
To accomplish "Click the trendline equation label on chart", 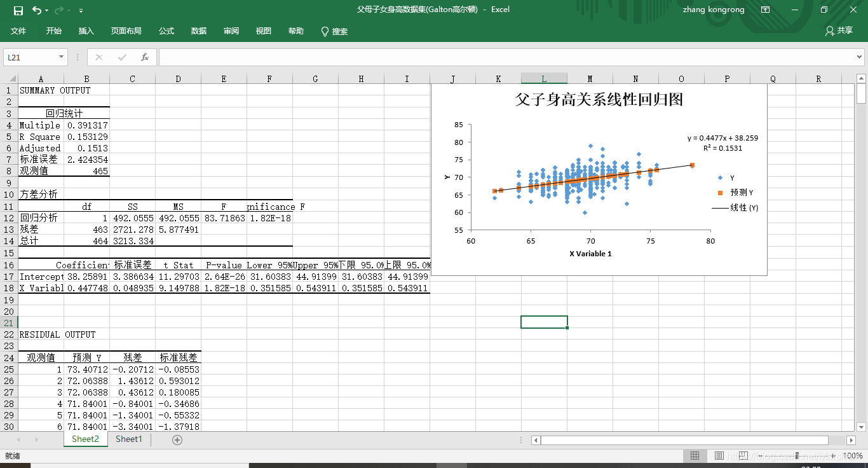I will pyautogui.click(x=722, y=143).
